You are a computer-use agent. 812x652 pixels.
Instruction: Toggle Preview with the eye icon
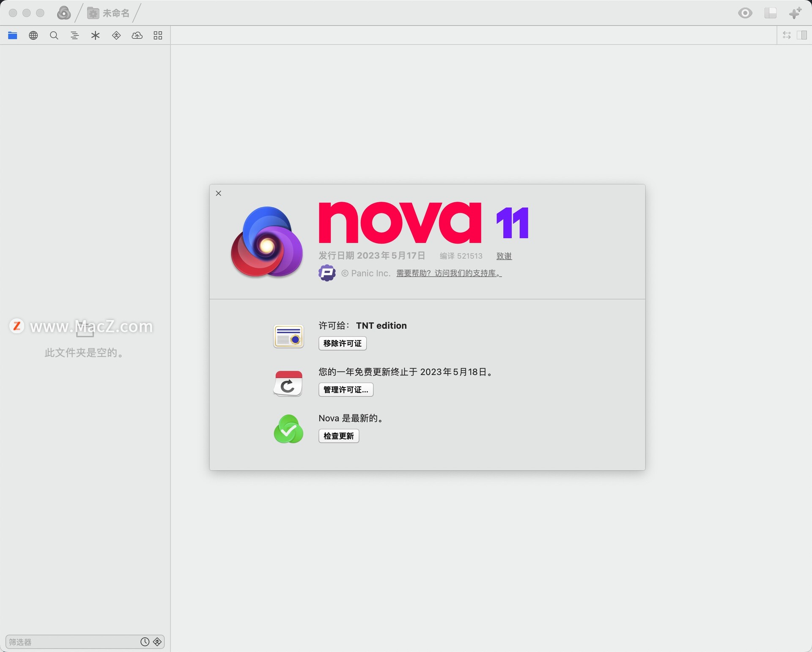click(746, 13)
